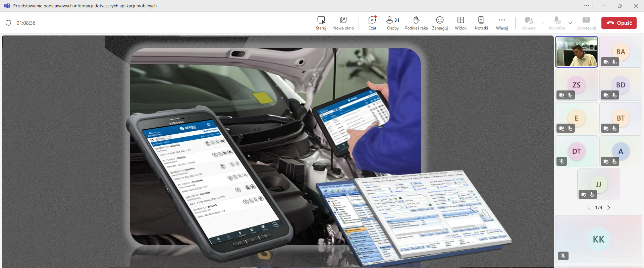This screenshot has width=644, height=268.
Task: Open the Więcej more actions menu
Action: [x=502, y=23]
